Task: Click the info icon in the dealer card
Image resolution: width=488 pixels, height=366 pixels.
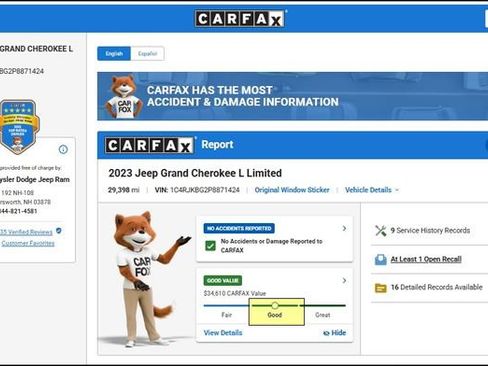Action: coord(63,149)
